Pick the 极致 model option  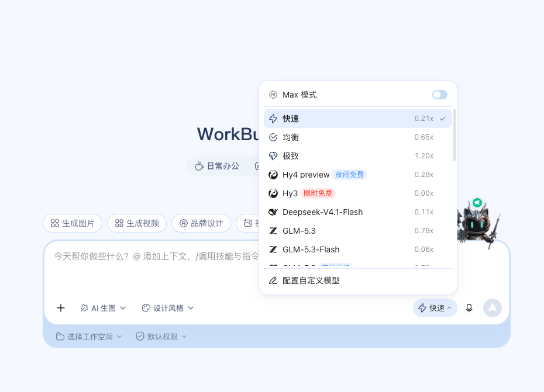(x=357, y=156)
